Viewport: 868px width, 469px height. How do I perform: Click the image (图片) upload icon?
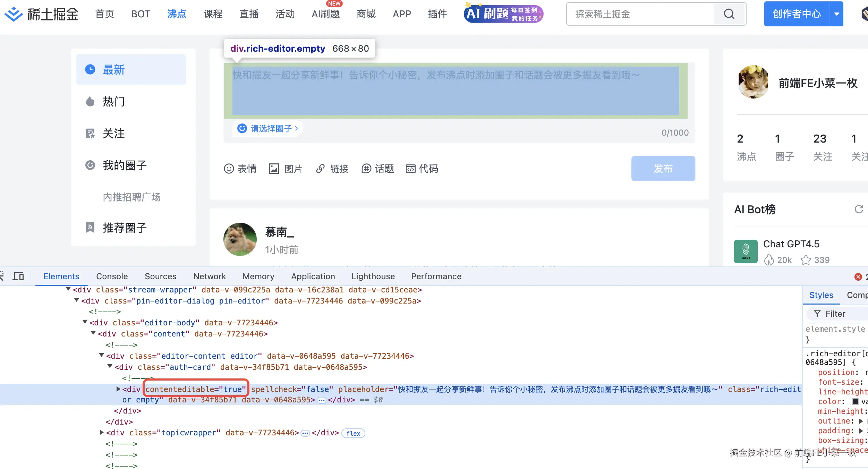[274, 169]
